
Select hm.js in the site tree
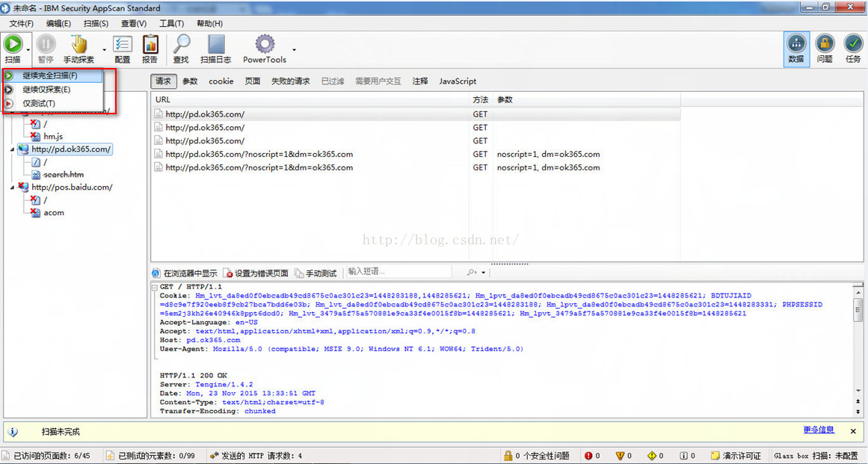(53, 136)
